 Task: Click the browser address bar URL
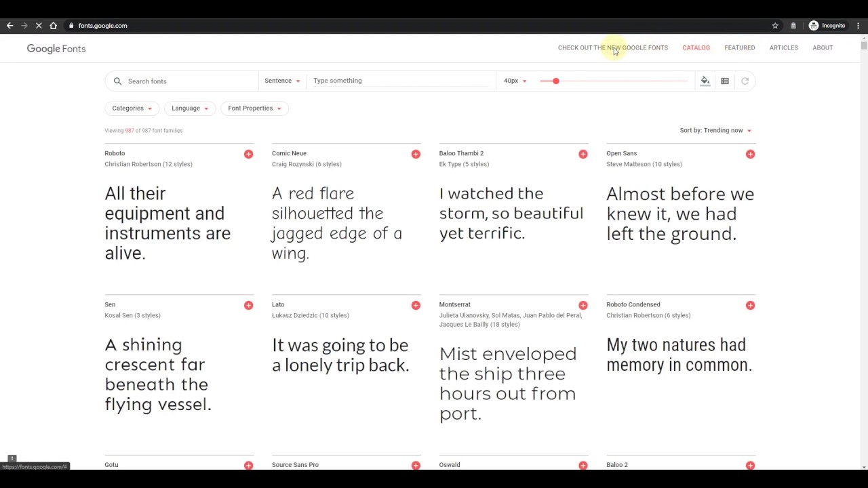pos(102,26)
